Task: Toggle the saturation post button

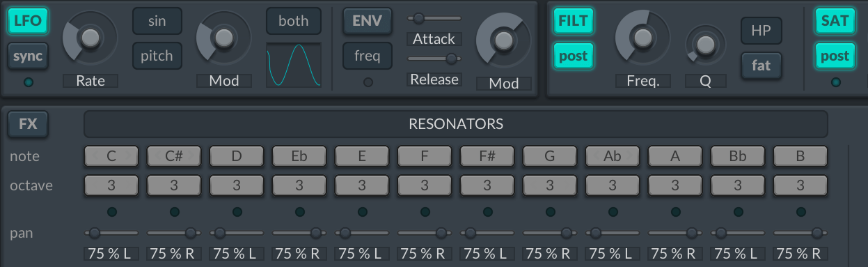Action: pos(835,56)
